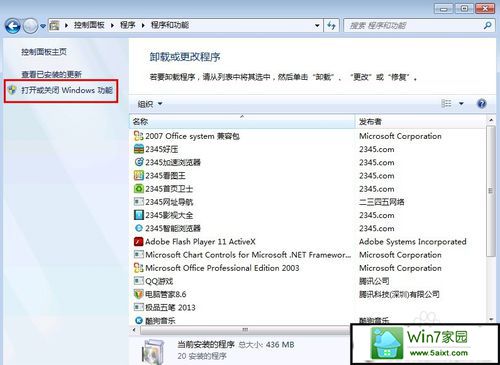Screen dimensions: 500x365
Task: Click the 2345加速浏览器 icon
Action: (x=138, y=162)
